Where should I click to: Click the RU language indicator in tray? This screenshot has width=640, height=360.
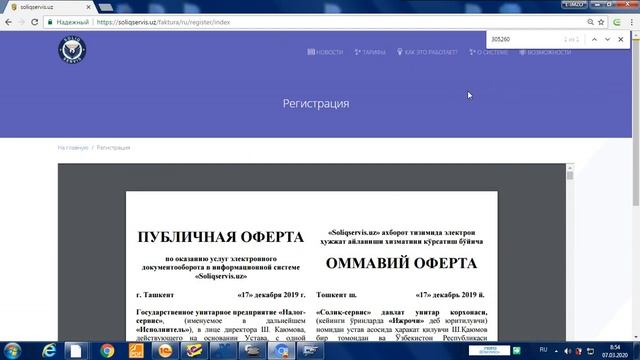pos(543,350)
